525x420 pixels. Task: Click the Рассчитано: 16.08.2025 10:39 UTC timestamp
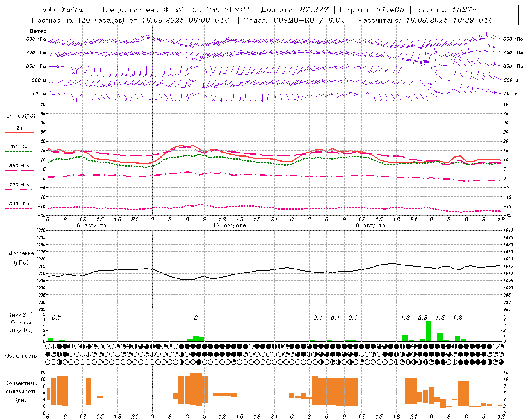[x=426, y=20]
